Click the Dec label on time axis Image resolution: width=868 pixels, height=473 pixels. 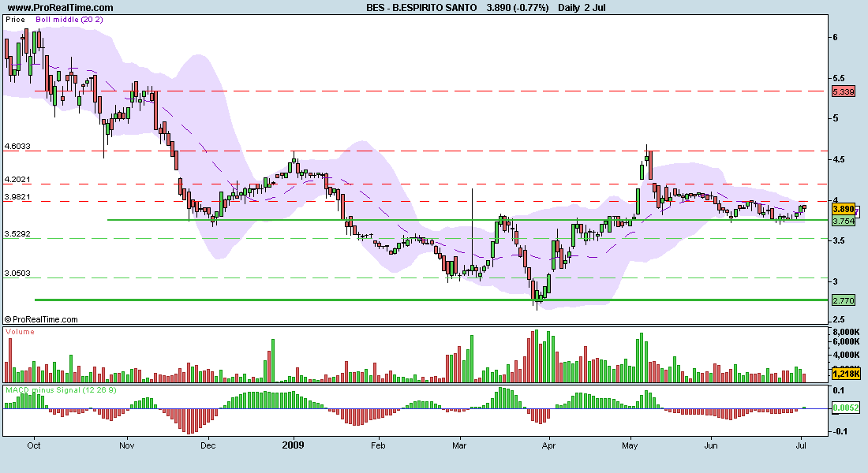pyautogui.click(x=208, y=445)
